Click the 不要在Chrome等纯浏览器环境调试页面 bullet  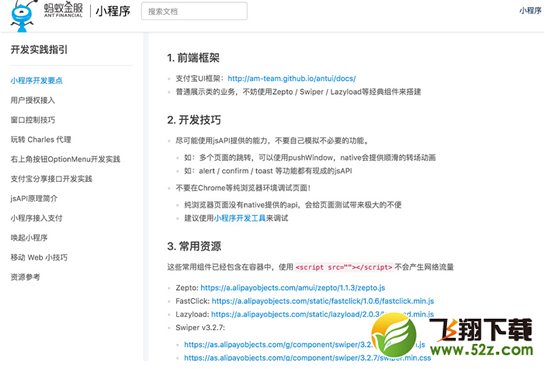(x=243, y=188)
